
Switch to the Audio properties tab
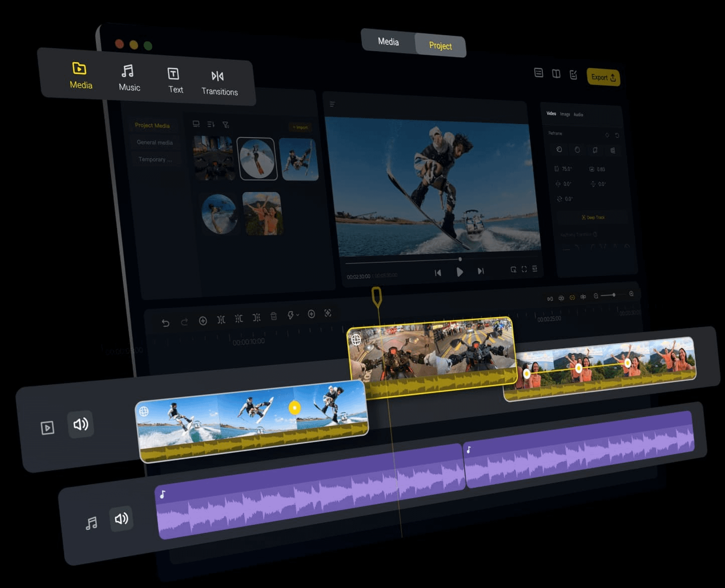[x=578, y=114]
